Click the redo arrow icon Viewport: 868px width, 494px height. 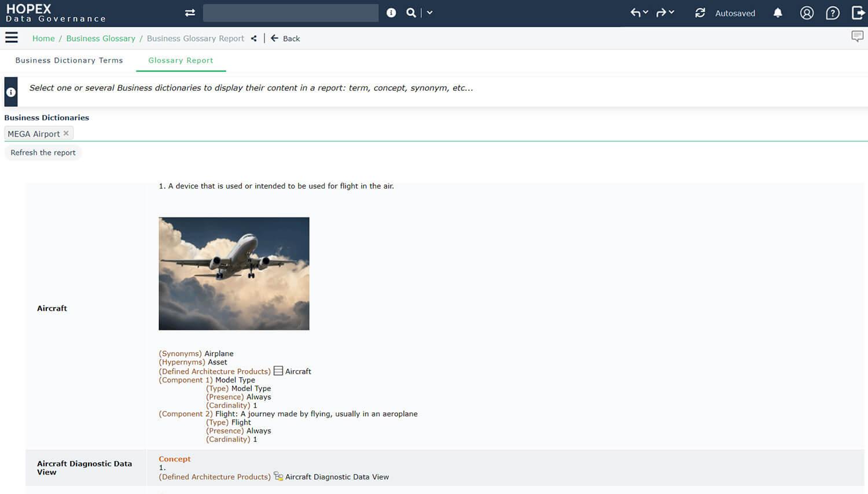[x=661, y=13]
